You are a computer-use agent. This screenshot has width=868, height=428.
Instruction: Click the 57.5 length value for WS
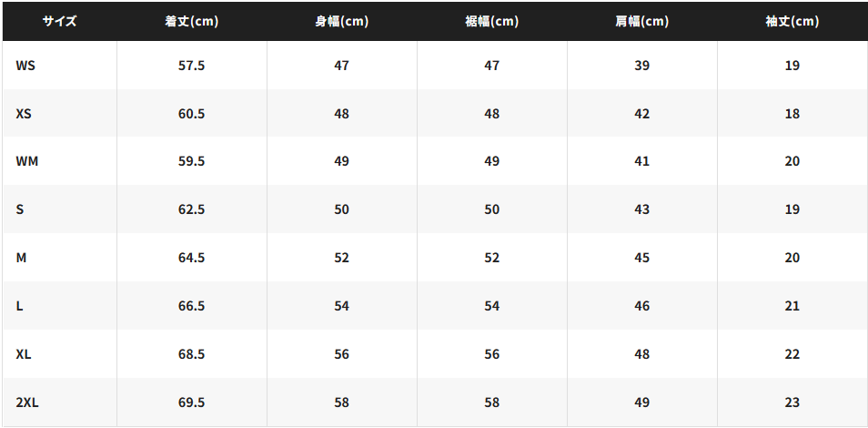[x=192, y=66]
